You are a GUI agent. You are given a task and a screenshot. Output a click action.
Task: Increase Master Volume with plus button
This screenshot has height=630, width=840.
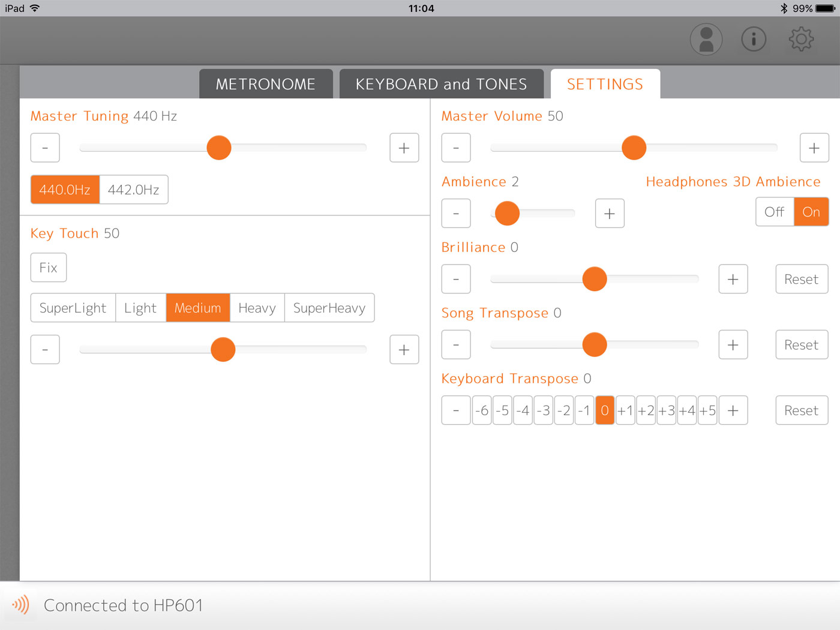point(814,148)
